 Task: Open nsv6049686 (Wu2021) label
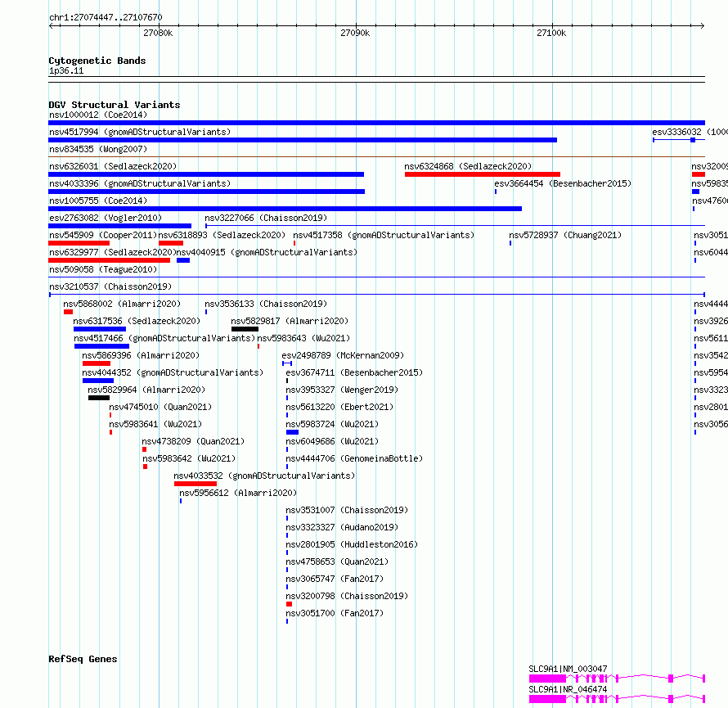[x=332, y=441]
